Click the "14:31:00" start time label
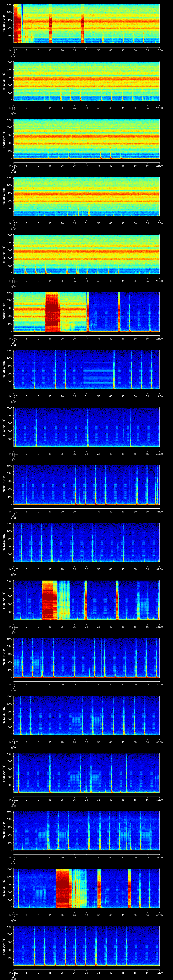Screen dimensions: 173x980 [x=13, y=569]
